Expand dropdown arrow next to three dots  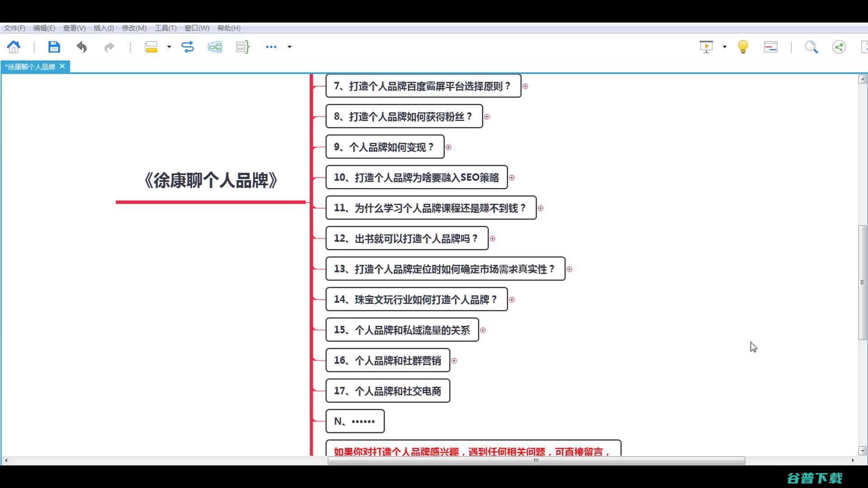click(x=290, y=47)
